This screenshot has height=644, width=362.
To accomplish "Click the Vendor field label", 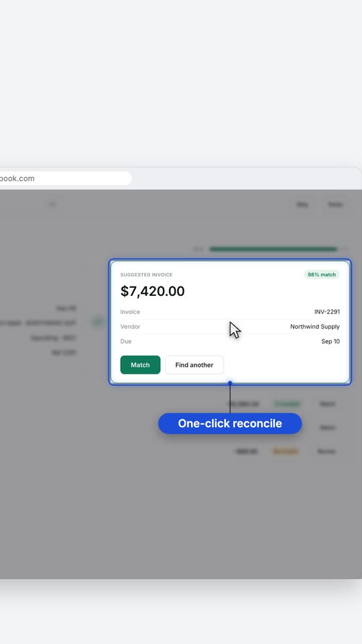I will (x=130, y=327).
